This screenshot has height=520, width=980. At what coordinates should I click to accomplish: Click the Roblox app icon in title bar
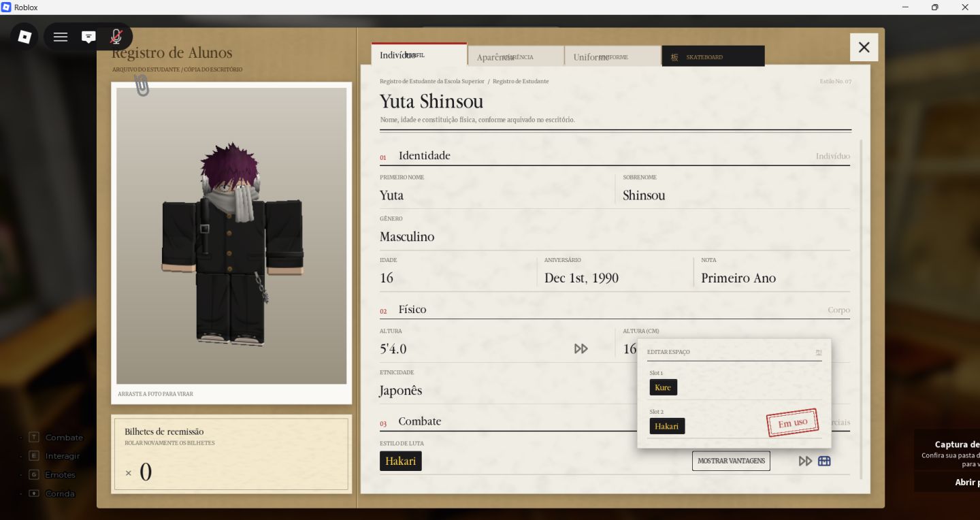pyautogui.click(x=6, y=7)
